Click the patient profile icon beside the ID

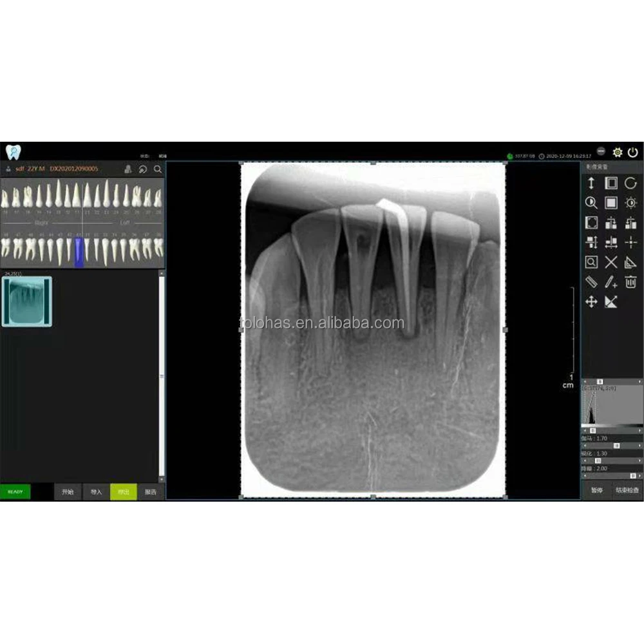(128, 169)
